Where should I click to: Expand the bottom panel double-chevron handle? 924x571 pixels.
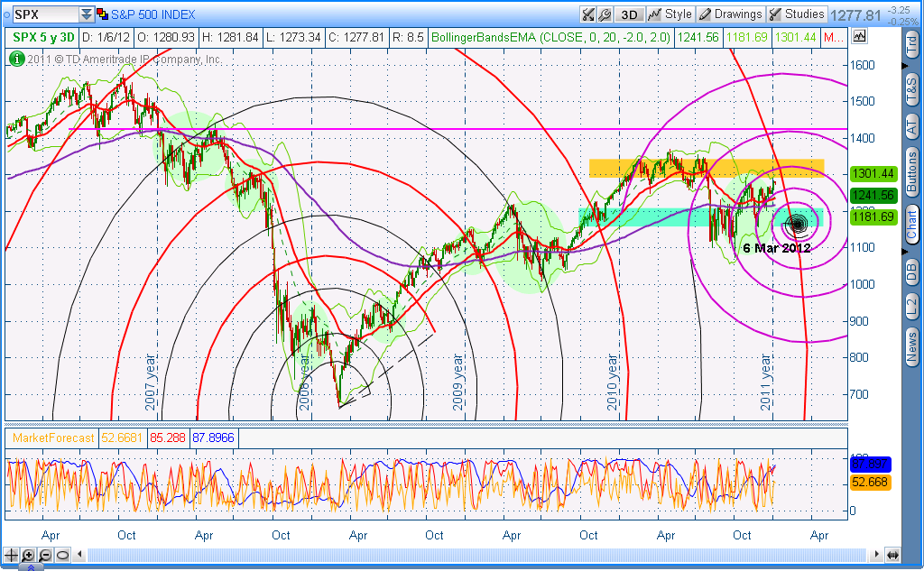(31, 567)
